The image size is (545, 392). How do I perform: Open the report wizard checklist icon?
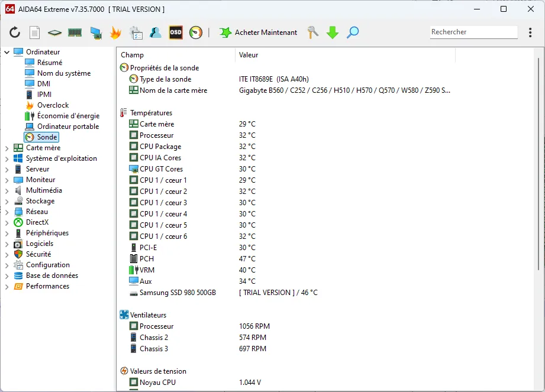pyautogui.click(x=136, y=33)
